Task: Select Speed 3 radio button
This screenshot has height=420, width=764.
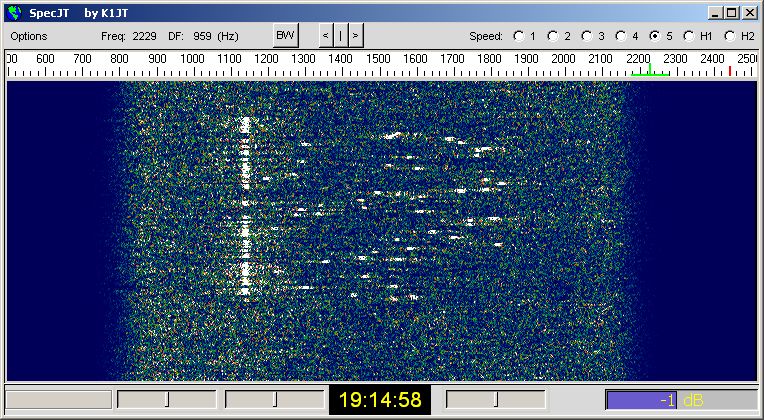Action: click(x=587, y=36)
